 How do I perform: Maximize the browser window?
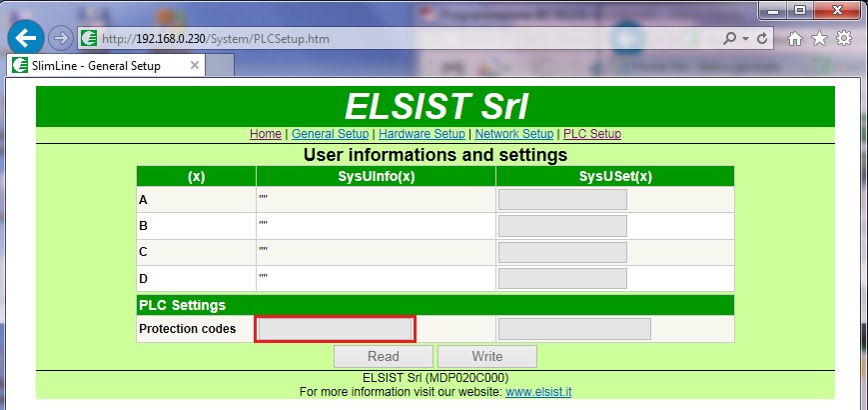tap(800, 11)
